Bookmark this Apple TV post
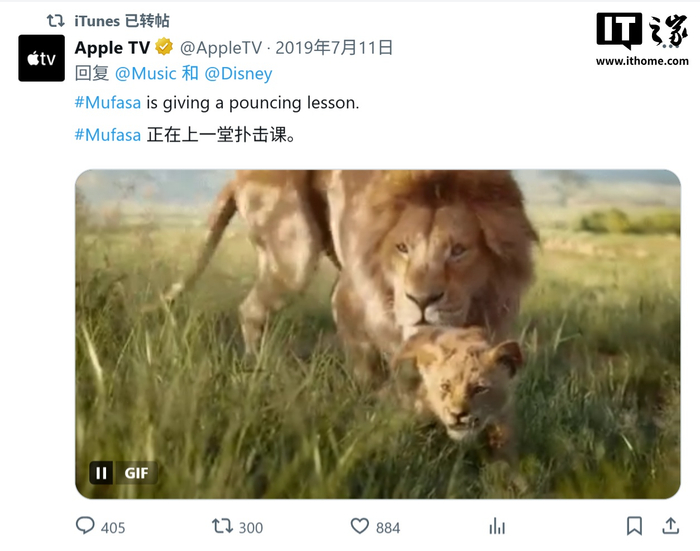 (634, 526)
